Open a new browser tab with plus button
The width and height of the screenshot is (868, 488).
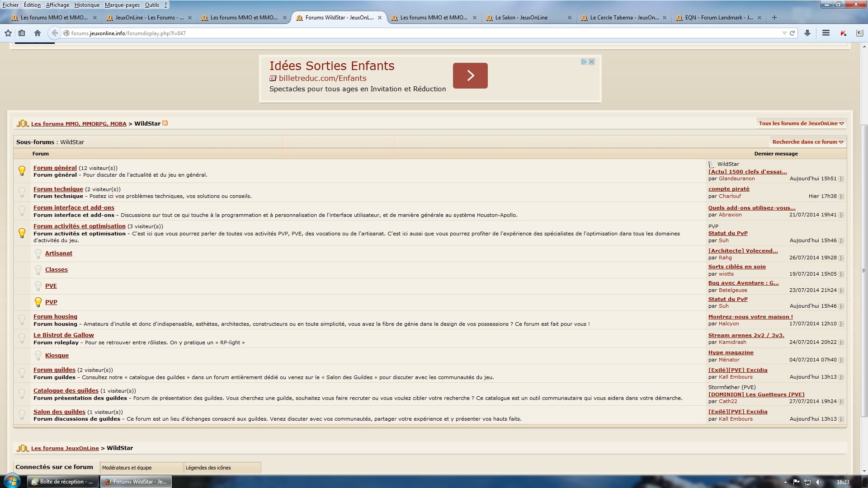click(x=774, y=18)
